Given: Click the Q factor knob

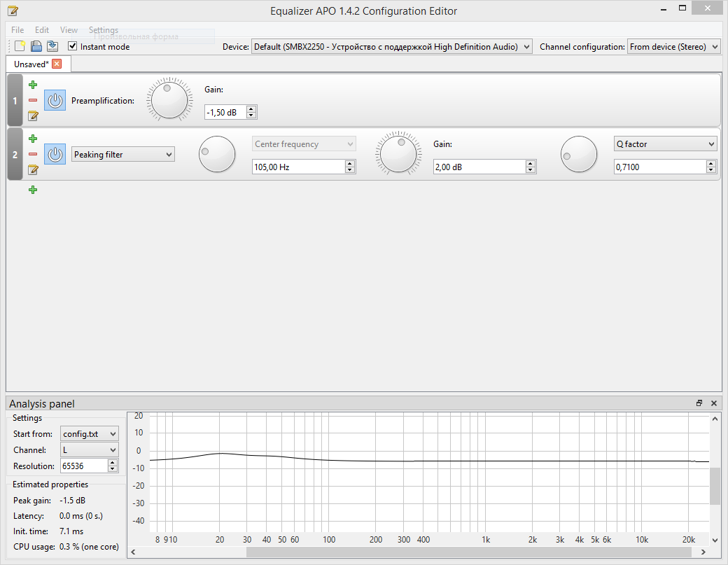Looking at the screenshot, I should (x=578, y=154).
